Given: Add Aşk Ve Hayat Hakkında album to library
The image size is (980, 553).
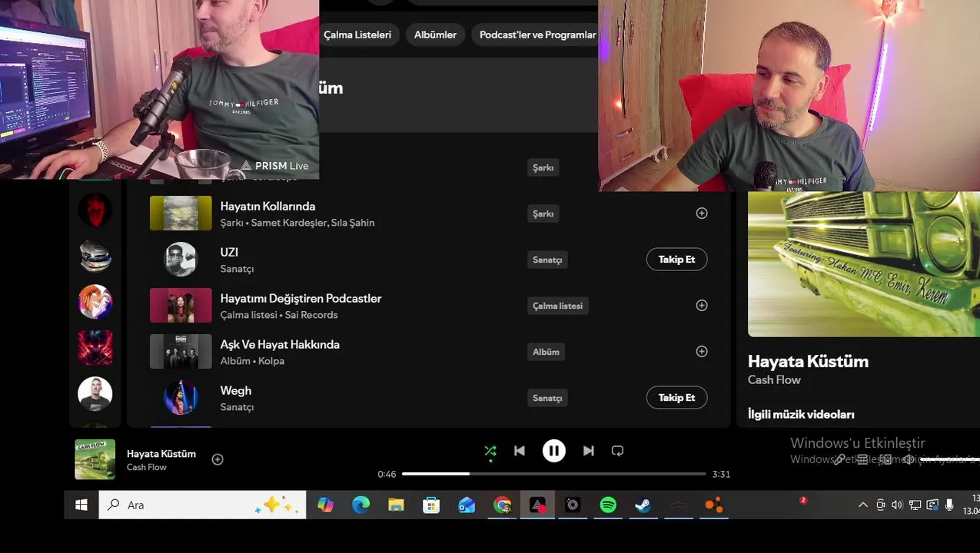Looking at the screenshot, I should pyautogui.click(x=702, y=352).
